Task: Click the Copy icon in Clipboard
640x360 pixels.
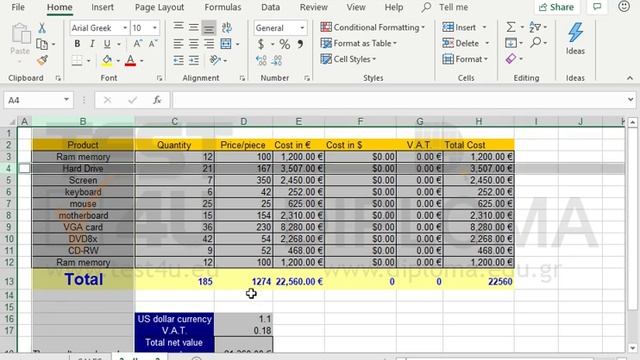Action: pyautogui.click(x=42, y=44)
